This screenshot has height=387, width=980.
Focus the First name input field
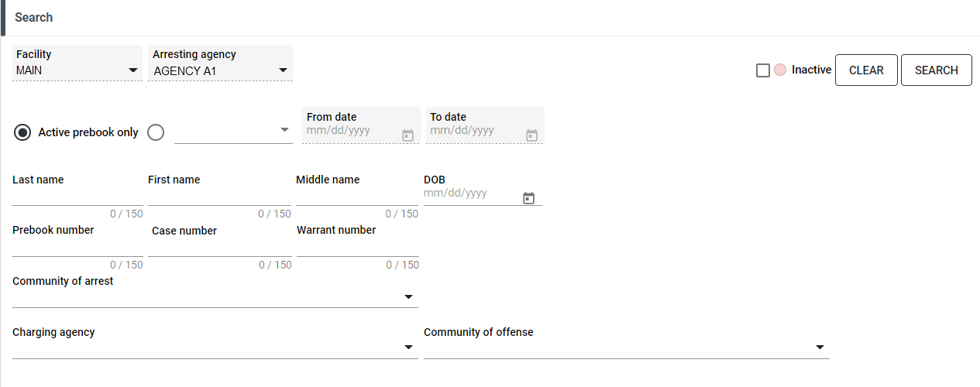(219, 197)
